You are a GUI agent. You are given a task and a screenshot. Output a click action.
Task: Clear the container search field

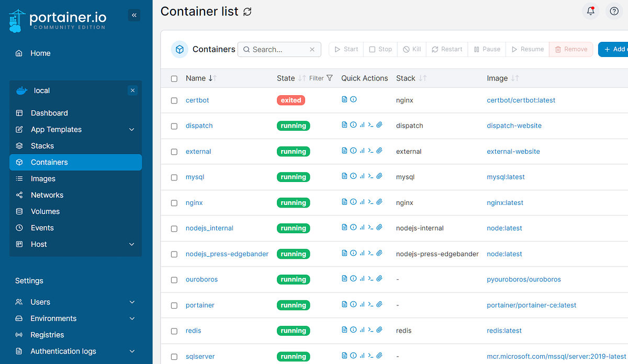(313, 49)
